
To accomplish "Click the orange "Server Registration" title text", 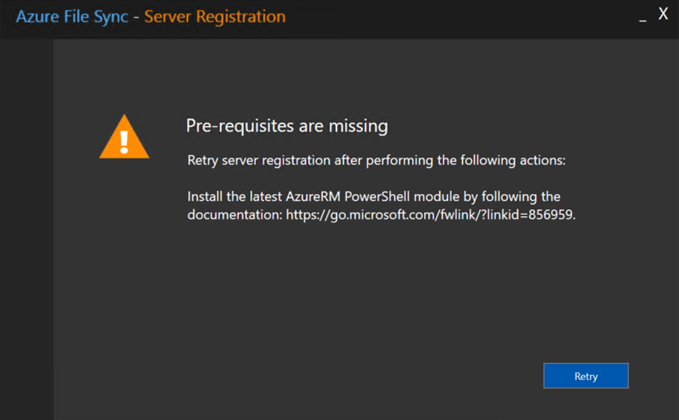I will 215,17.
